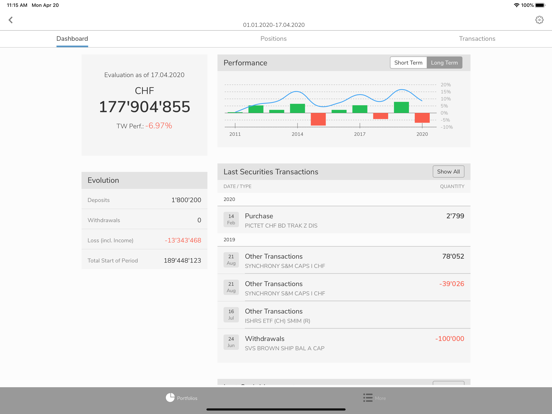Screen dimensions: 552x414
Task: Tap the back chevron icon
Action: point(11,20)
